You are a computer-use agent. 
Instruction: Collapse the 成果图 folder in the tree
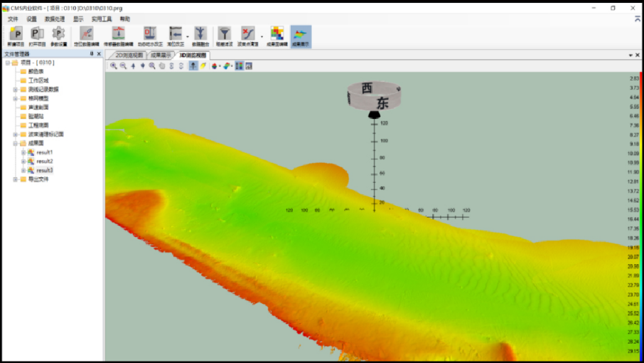pos(15,143)
